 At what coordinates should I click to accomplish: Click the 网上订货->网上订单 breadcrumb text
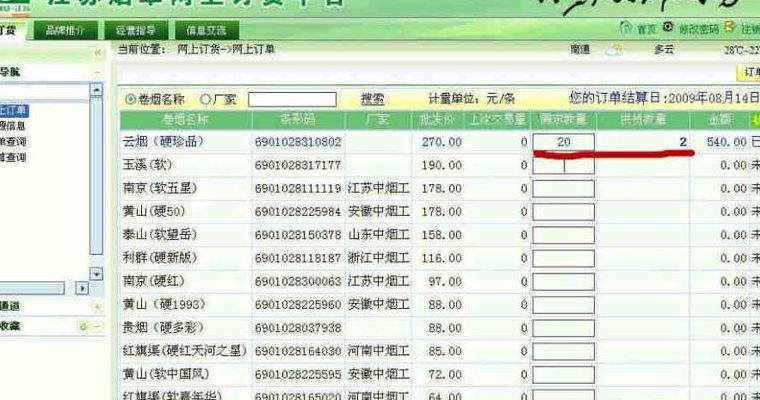click(x=226, y=49)
